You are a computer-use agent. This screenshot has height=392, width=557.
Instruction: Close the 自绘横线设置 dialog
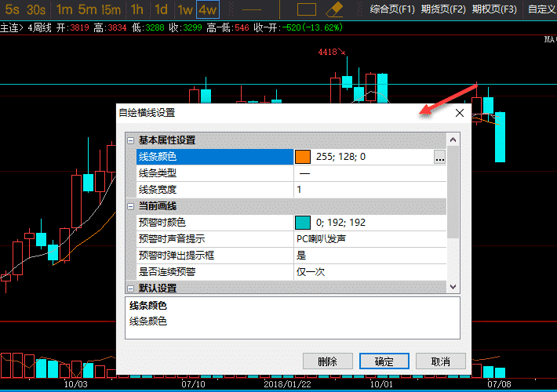[459, 113]
